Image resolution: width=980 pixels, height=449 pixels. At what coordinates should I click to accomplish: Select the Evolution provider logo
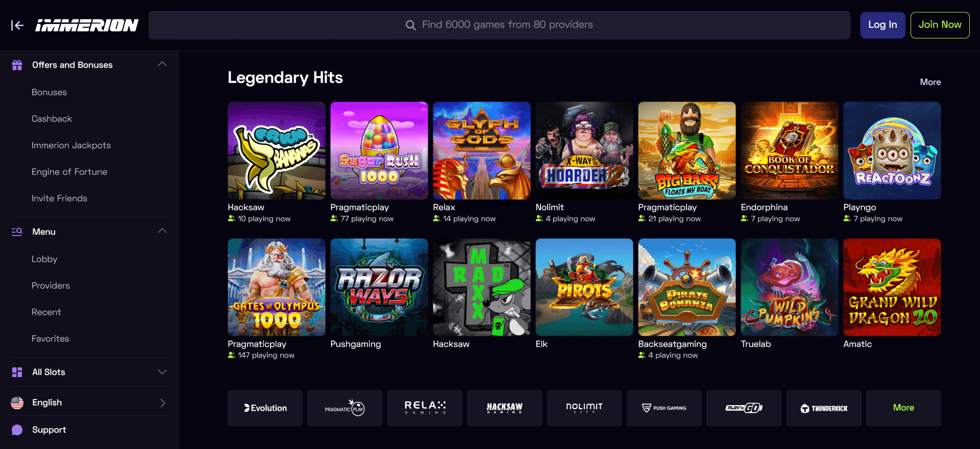265,408
